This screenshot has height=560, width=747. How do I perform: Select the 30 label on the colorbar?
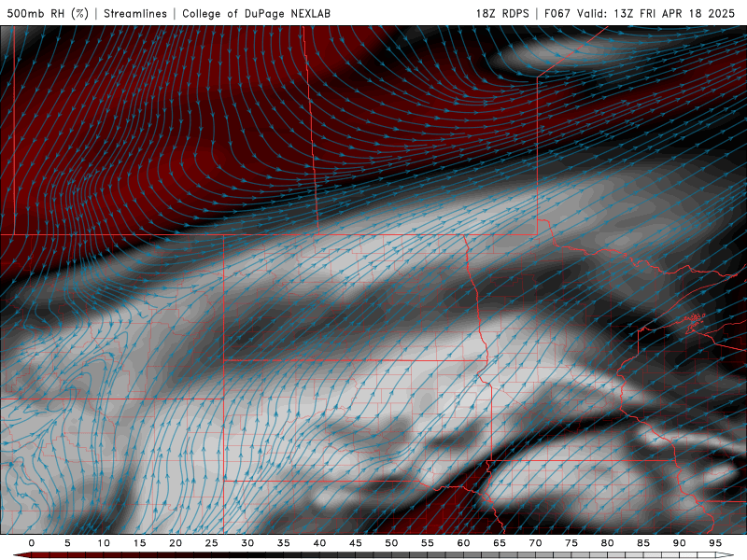247,543
